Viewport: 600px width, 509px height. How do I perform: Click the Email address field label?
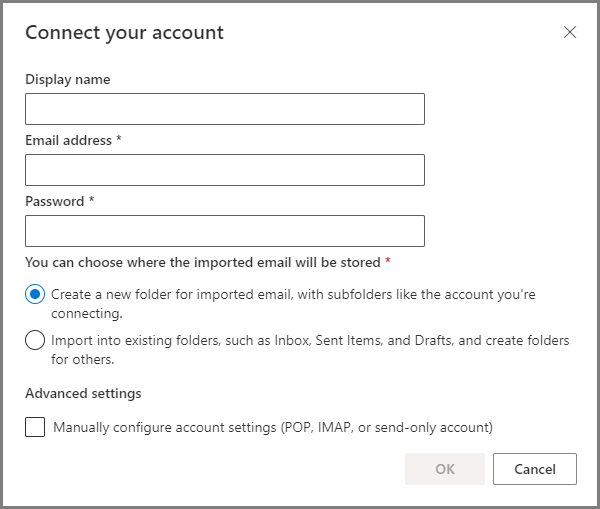click(68, 140)
